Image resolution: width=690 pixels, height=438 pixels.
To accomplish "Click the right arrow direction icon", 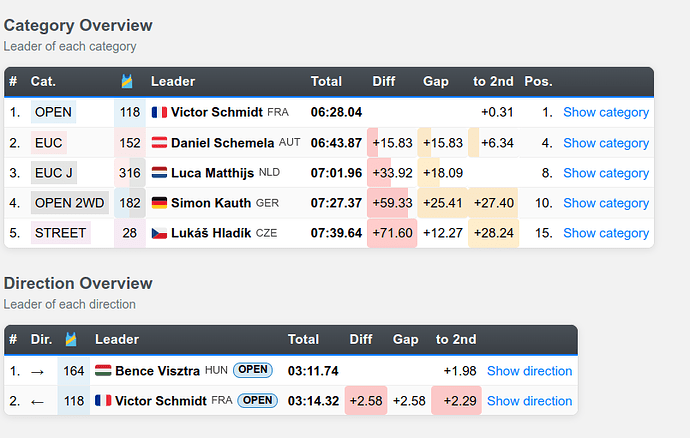I will click(x=37, y=372).
